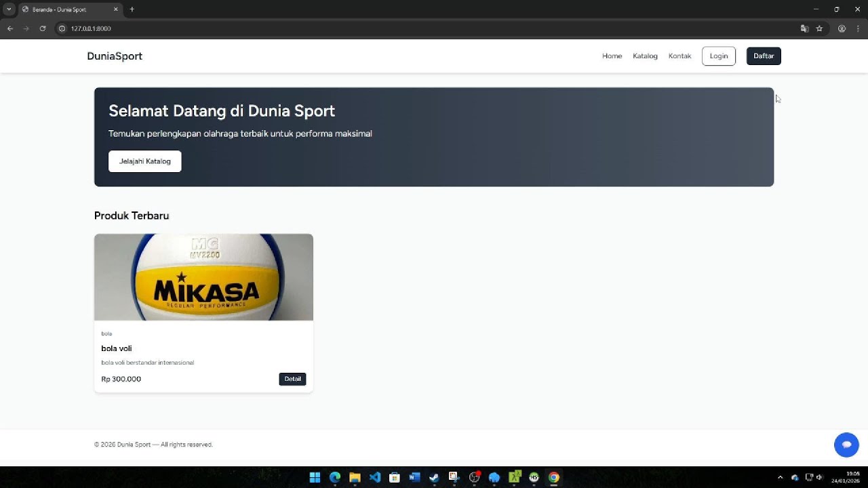The width and height of the screenshot is (868, 488).
Task: Click the small "bola" category label
Action: coord(106,333)
